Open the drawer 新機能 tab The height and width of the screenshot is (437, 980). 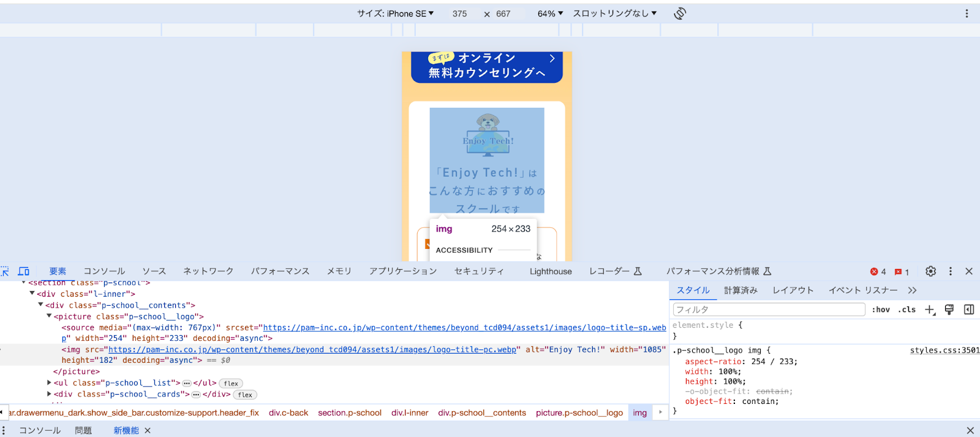[126, 431]
